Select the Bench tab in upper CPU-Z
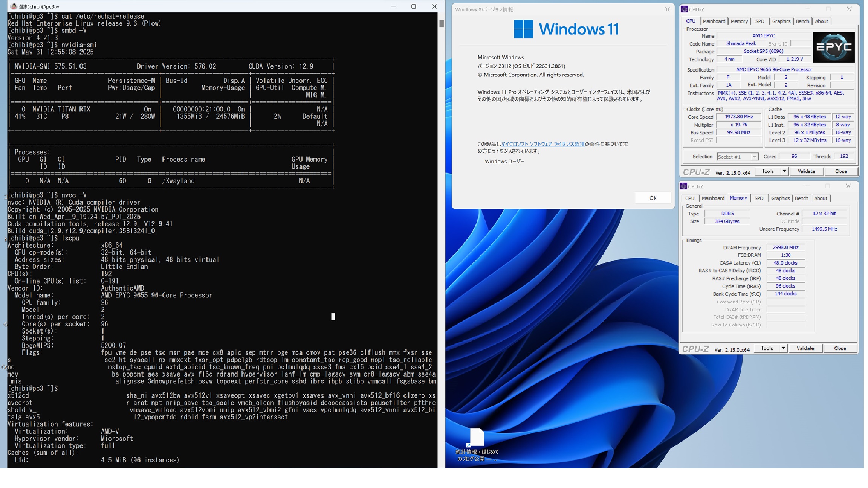The height and width of the screenshot is (488, 868). pos(802,21)
